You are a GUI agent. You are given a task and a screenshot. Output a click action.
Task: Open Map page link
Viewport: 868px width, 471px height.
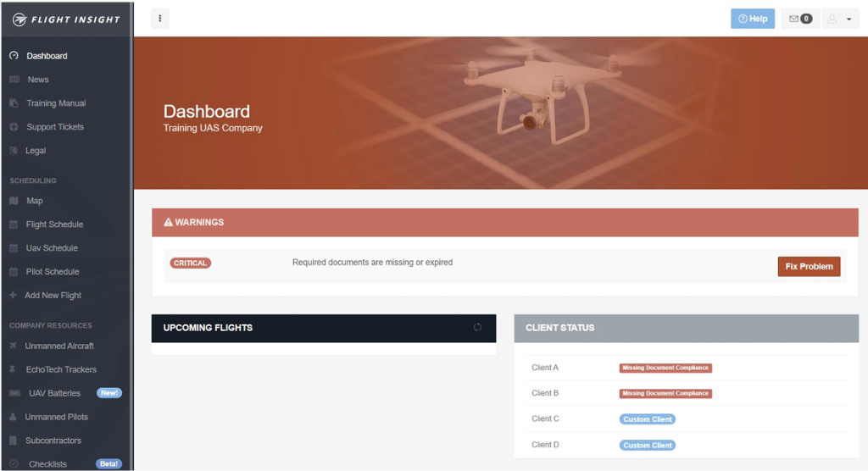(x=34, y=201)
